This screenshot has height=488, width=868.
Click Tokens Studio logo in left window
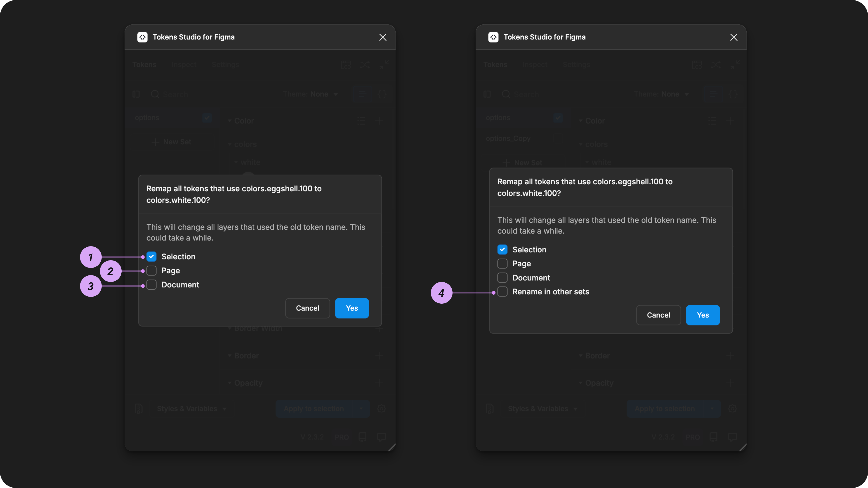tap(143, 37)
